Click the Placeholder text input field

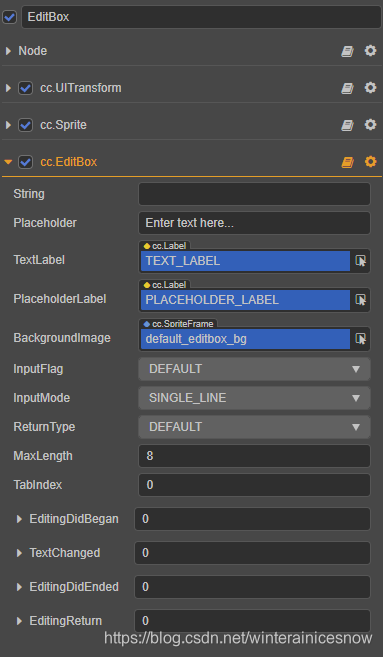[x=254, y=223]
